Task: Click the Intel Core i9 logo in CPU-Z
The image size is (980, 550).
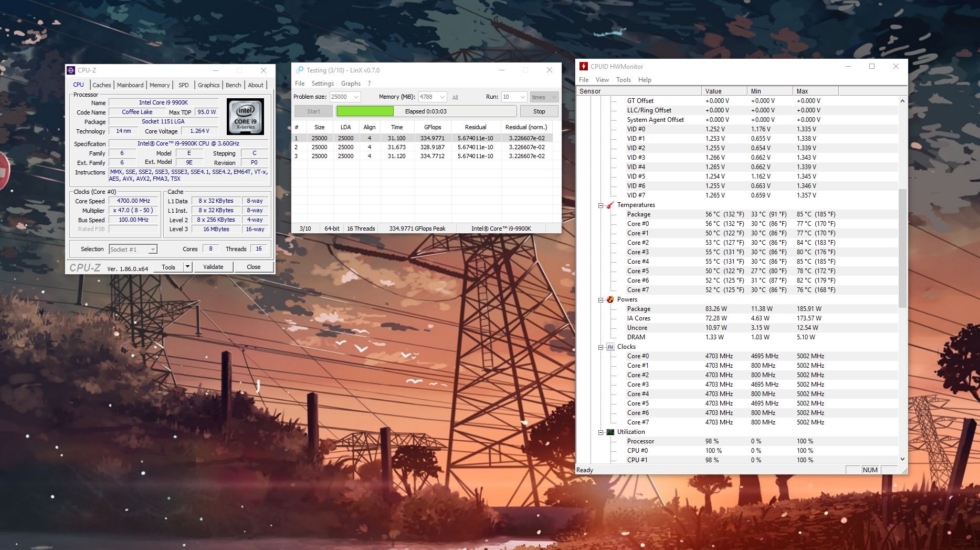Action: (x=245, y=117)
